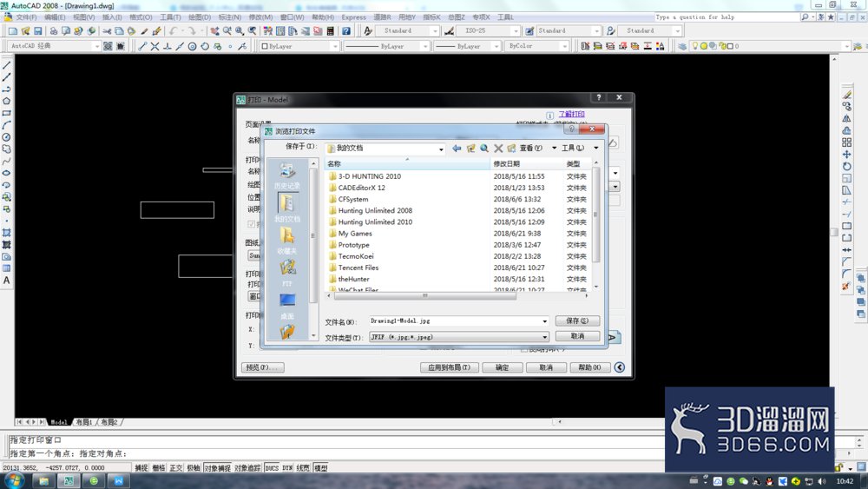
Task: Click the Create New Folder icon
Action: [511, 148]
